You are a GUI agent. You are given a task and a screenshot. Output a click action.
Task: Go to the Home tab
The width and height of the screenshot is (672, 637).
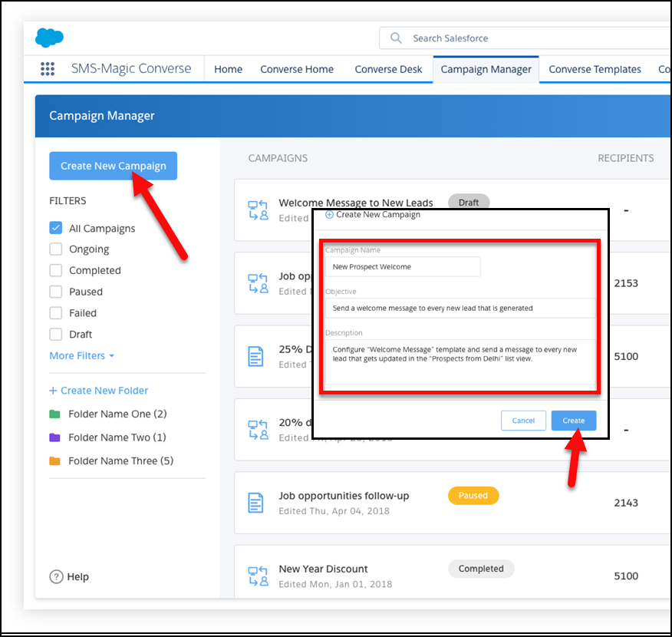(x=228, y=69)
